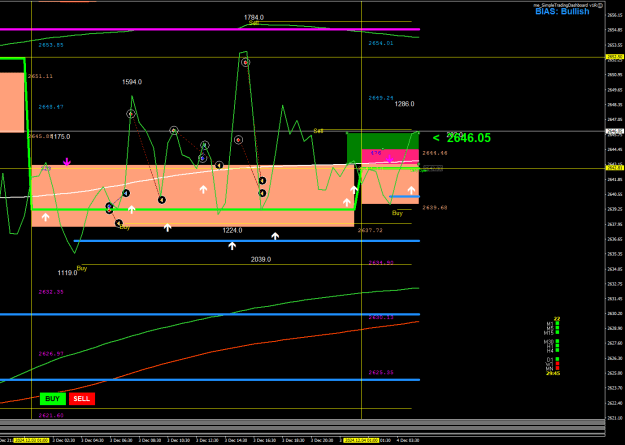This screenshot has height=445, width=625.
Task: Click the circled red marker at highest price peak
Action: (x=246, y=62)
